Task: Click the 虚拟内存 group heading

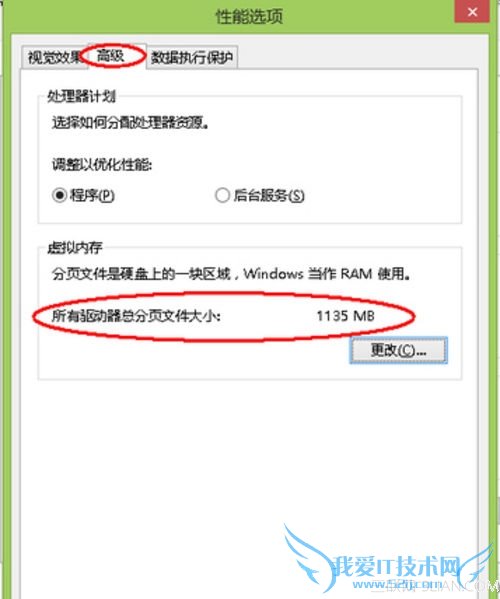Action: 74,248
